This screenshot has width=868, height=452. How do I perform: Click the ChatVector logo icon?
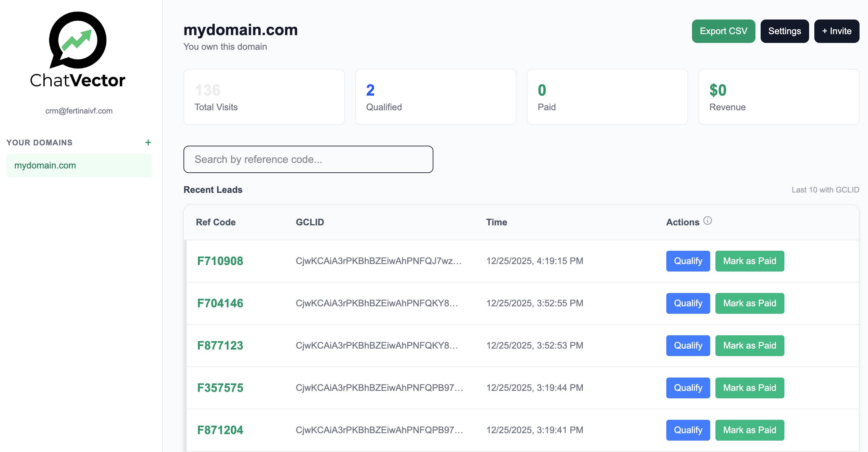tap(77, 40)
